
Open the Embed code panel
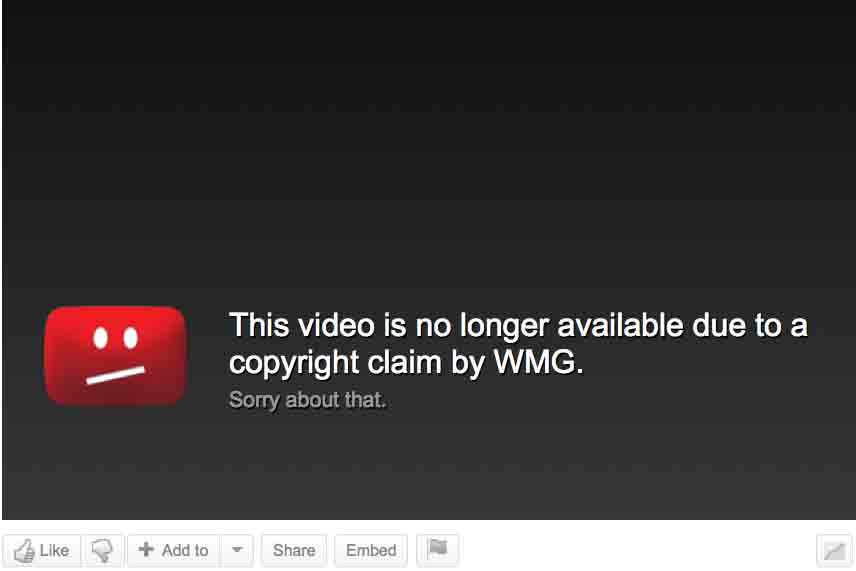point(371,550)
